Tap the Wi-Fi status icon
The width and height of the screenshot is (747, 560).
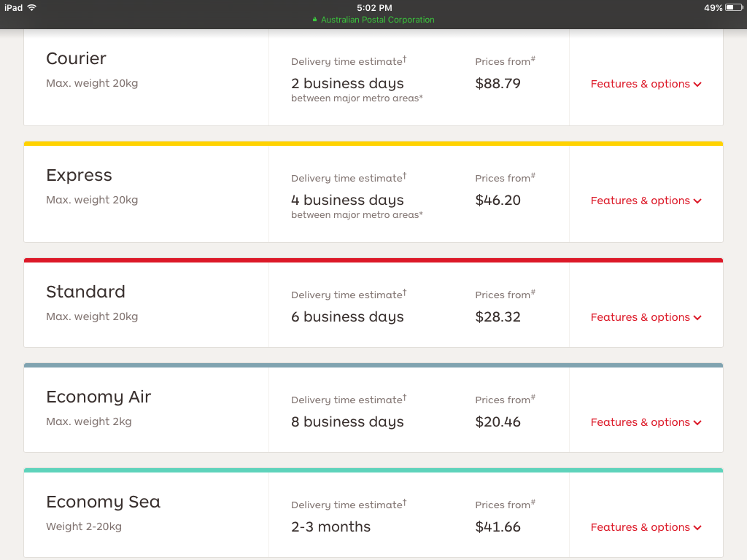[x=32, y=7]
